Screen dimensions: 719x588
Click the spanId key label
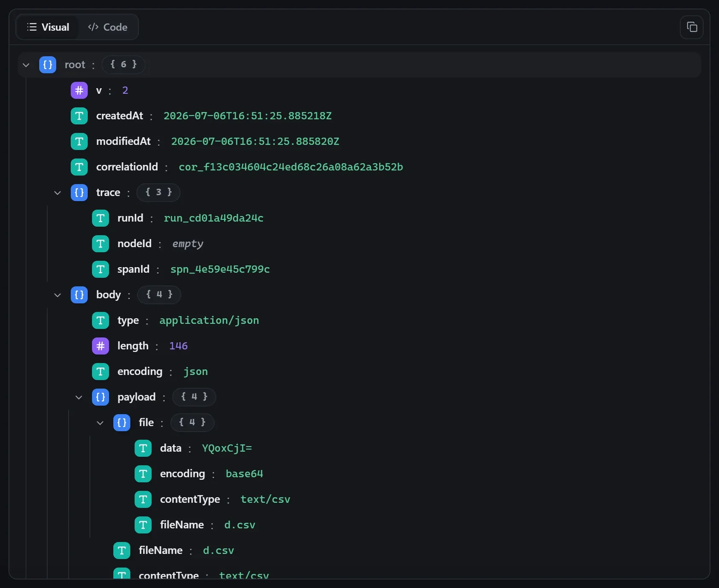pos(133,269)
